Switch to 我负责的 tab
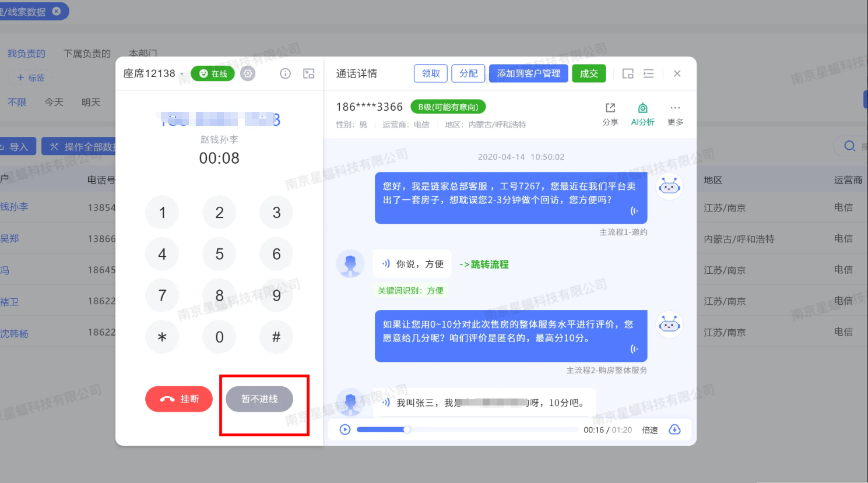 tap(26, 54)
